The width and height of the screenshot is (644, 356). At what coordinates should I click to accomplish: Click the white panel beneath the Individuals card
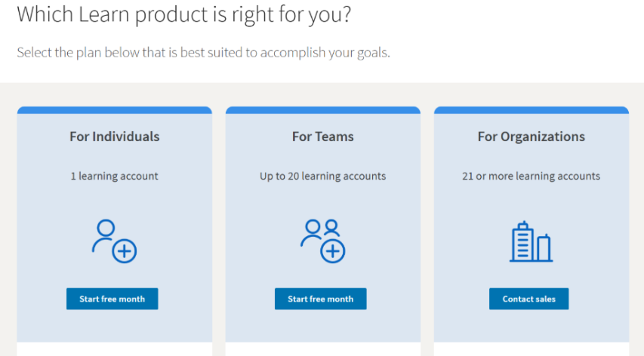(115, 349)
